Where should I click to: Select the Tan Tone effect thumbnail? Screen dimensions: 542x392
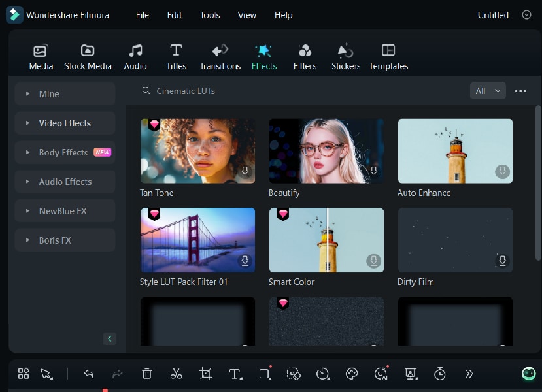click(x=197, y=151)
